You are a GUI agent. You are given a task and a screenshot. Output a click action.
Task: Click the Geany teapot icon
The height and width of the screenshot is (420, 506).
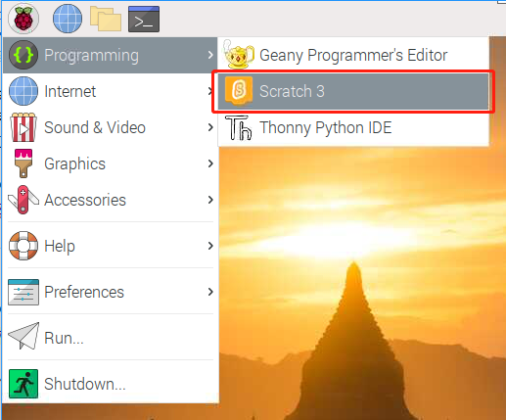click(239, 55)
